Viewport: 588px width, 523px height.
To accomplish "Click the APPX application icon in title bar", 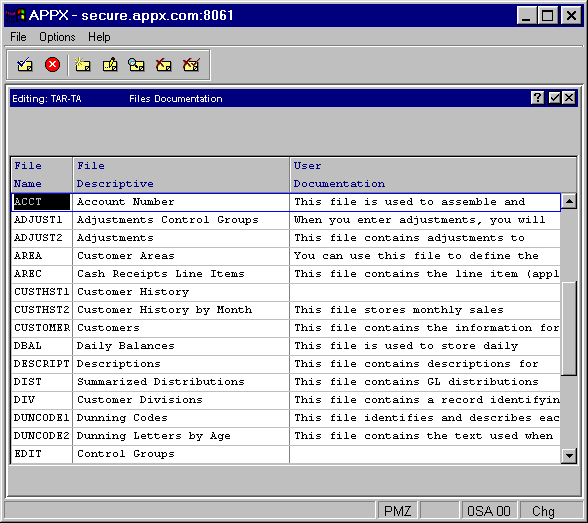I will [x=15, y=15].
